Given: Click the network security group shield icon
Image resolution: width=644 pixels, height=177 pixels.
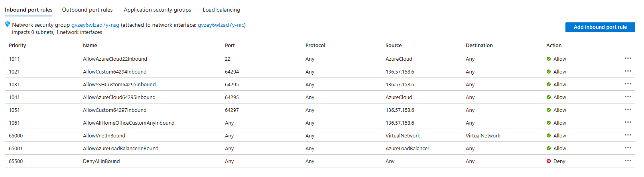Looking at the screenshot, I should coord(8,24).
